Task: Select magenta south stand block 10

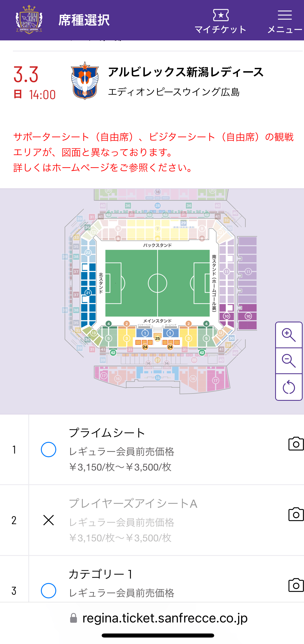Action: (x=227, y=316)
